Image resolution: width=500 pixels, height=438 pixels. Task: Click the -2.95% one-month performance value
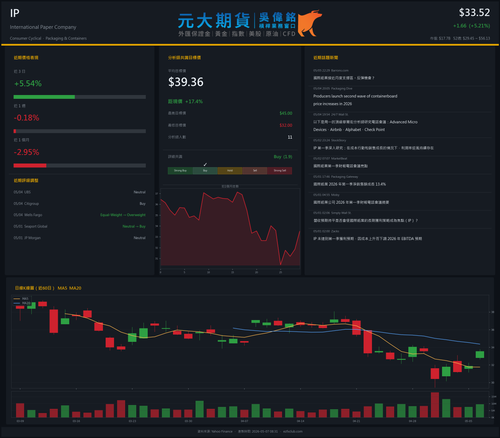click(x=27, y=152)
